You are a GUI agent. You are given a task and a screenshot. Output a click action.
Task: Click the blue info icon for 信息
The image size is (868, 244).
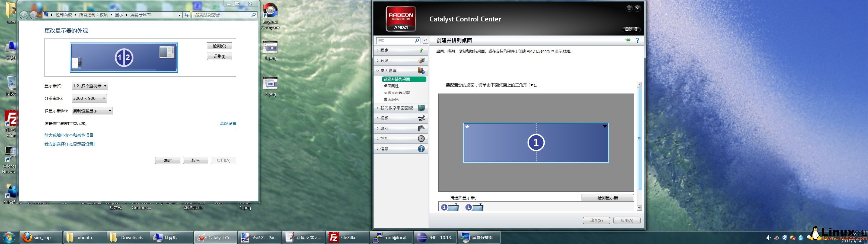pyautogui.click(x=421, y=149)
